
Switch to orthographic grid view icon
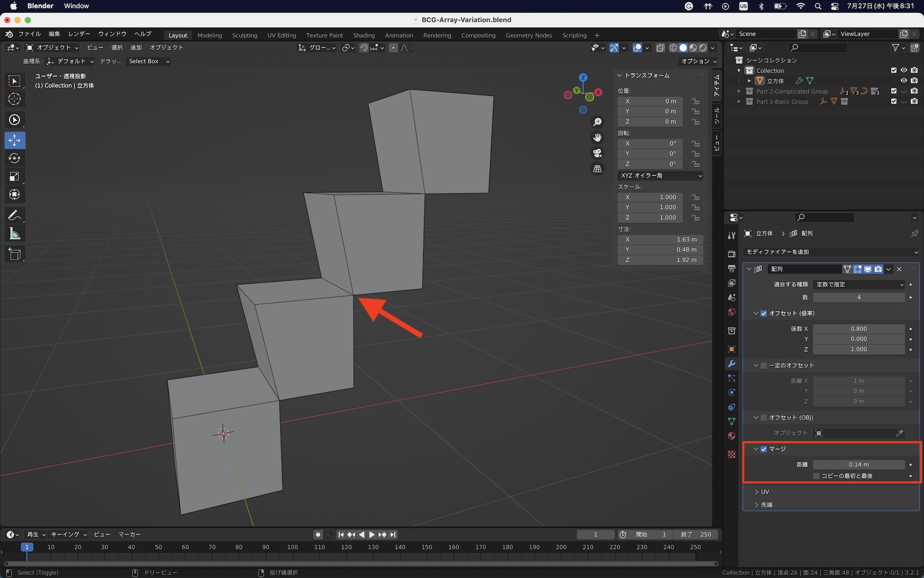point(597,169)
